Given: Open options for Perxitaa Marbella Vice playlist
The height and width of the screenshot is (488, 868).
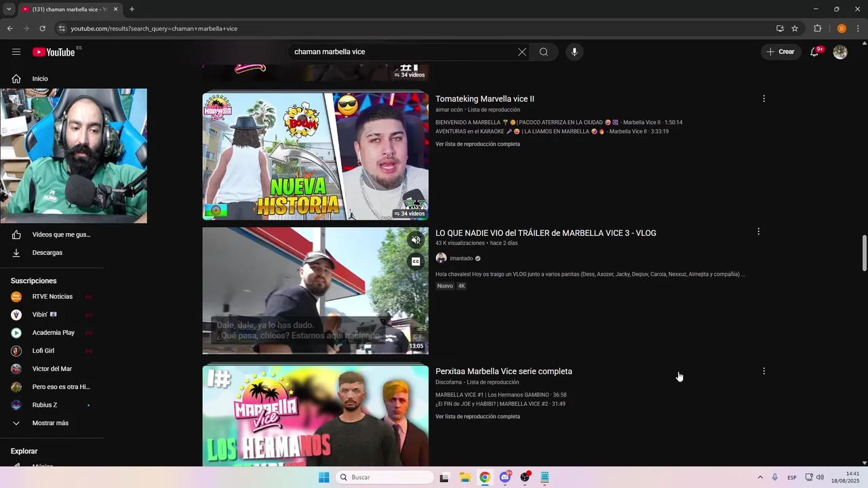Looking at the screenshot, I should (x=764, y=371).
